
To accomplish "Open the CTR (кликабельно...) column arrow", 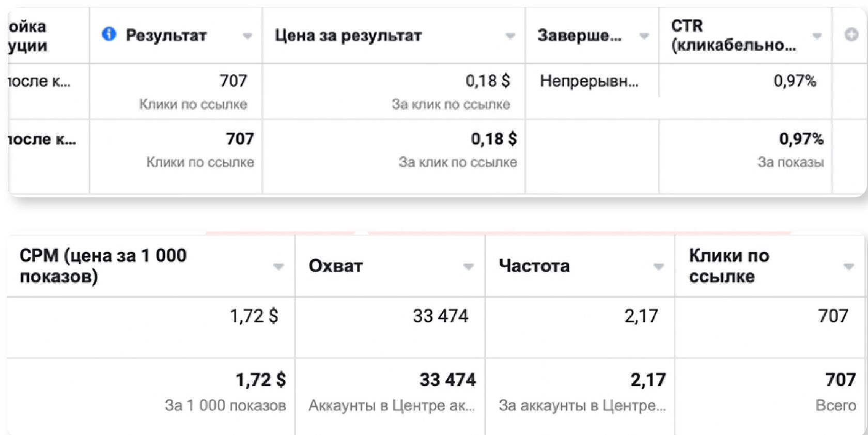I will click(817, 36).
